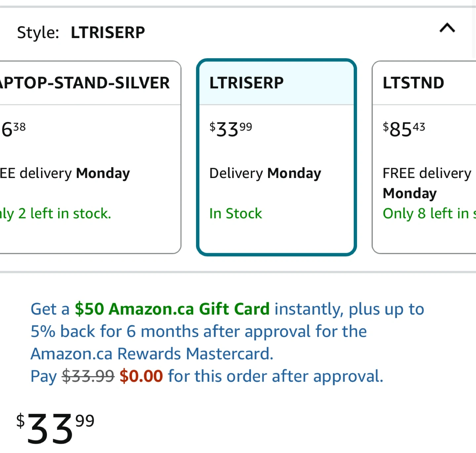Tap 'FREE delivery' text in LTSTND card
This screenshot has height=453, width=476.
[426, 173]
